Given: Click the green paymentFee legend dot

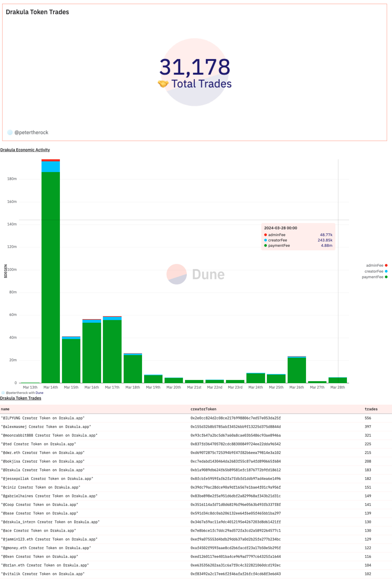Looking at the screenshot, I should pyautogui.click(x=386, y=277).
